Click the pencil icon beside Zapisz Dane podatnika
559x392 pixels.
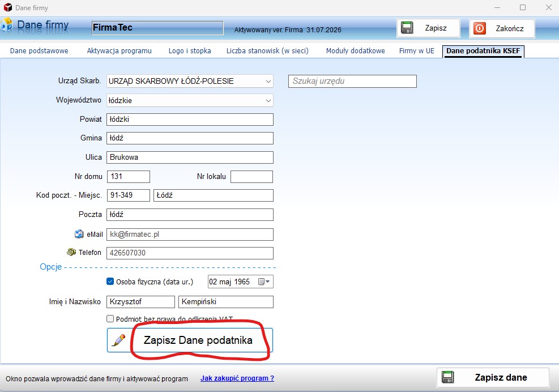click(x=119, y=340)
